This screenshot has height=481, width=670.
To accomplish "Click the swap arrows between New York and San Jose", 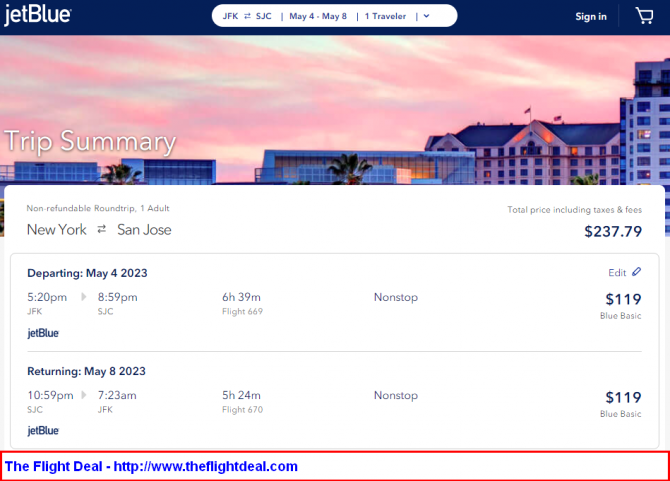I will pos(102,229).
